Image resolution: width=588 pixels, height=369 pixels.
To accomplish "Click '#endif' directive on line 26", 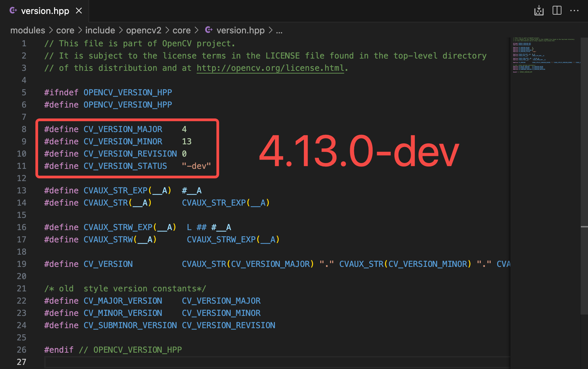I will [x=59, y=350].
